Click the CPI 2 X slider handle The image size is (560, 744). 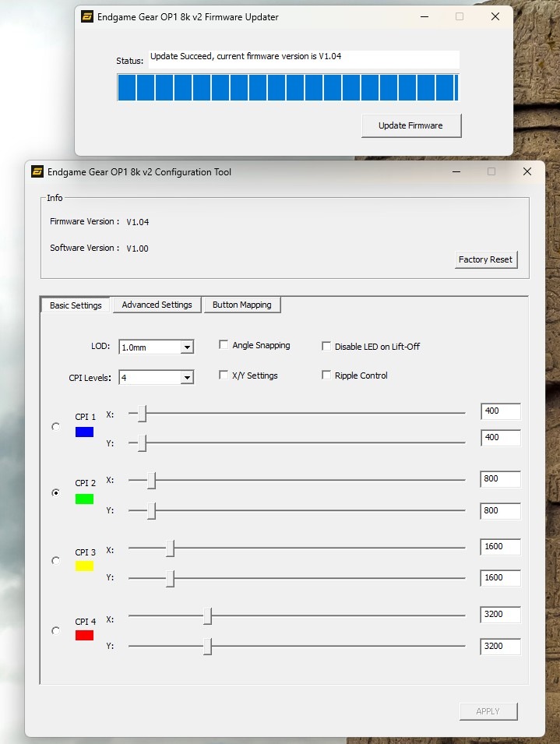[151, 481]
